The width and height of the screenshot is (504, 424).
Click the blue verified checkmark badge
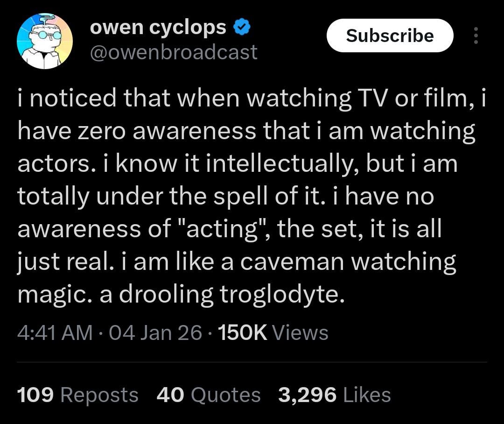(242, 28)
